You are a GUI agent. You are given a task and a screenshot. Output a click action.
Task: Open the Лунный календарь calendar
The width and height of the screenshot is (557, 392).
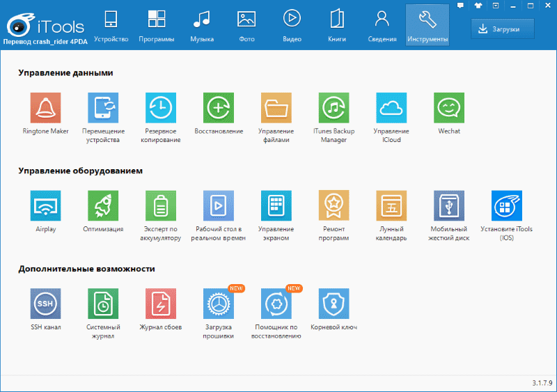pyautogui.click(x=391, y=206)
